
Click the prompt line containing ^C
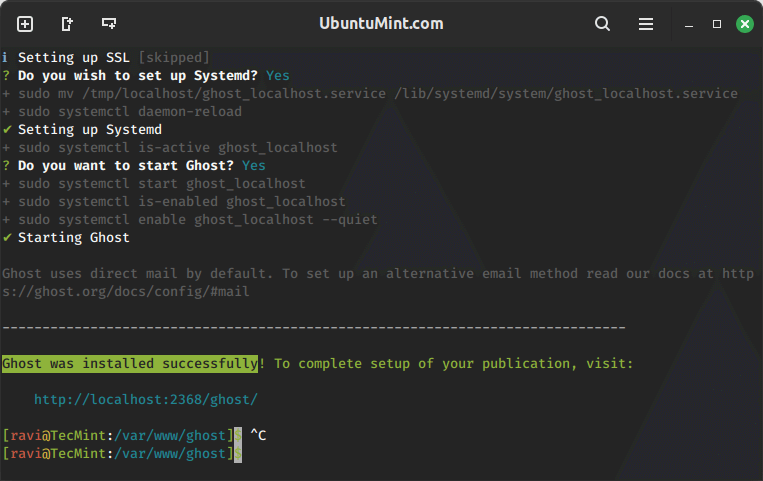(134, 435)
